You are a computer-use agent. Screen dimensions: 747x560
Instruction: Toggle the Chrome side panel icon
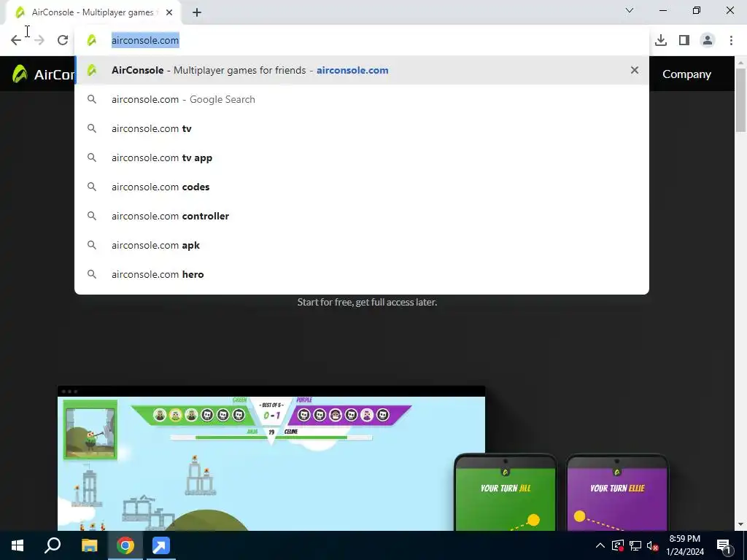point(684,40)
